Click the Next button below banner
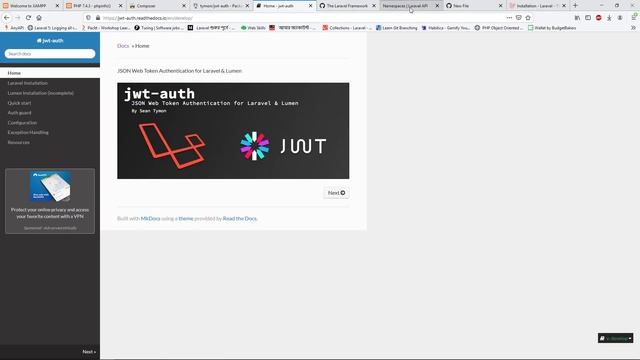The height and width of the screenshot is (360, 640). tap(336, 193)
